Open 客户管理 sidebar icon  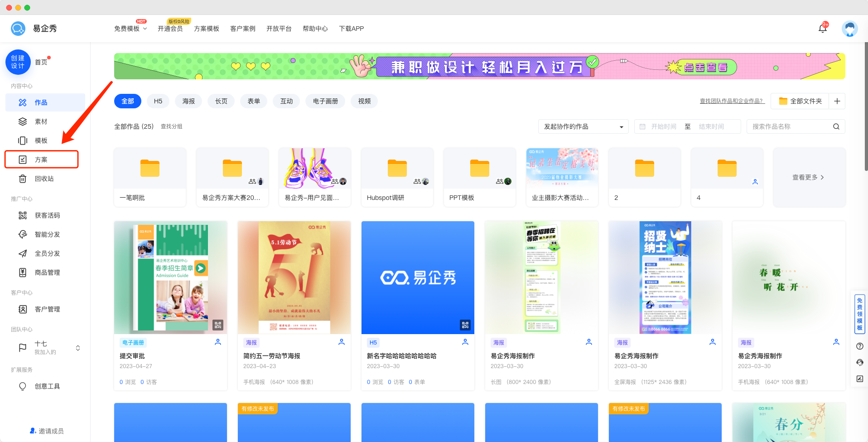[23, 309]
